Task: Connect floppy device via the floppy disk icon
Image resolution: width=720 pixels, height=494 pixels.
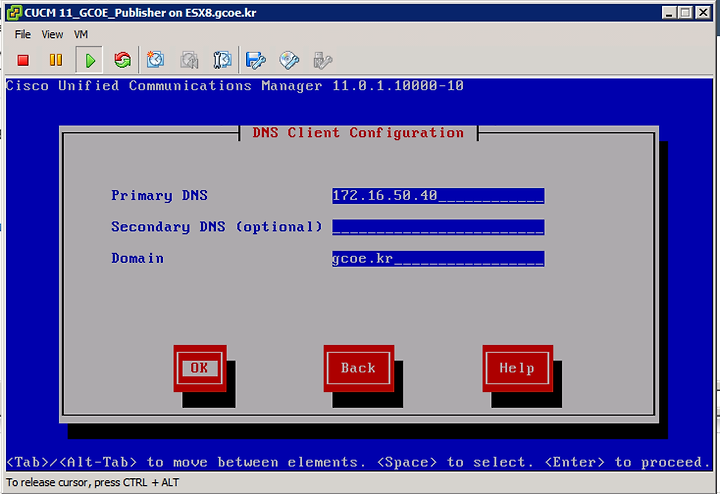Action: click(x=255, y=60)
